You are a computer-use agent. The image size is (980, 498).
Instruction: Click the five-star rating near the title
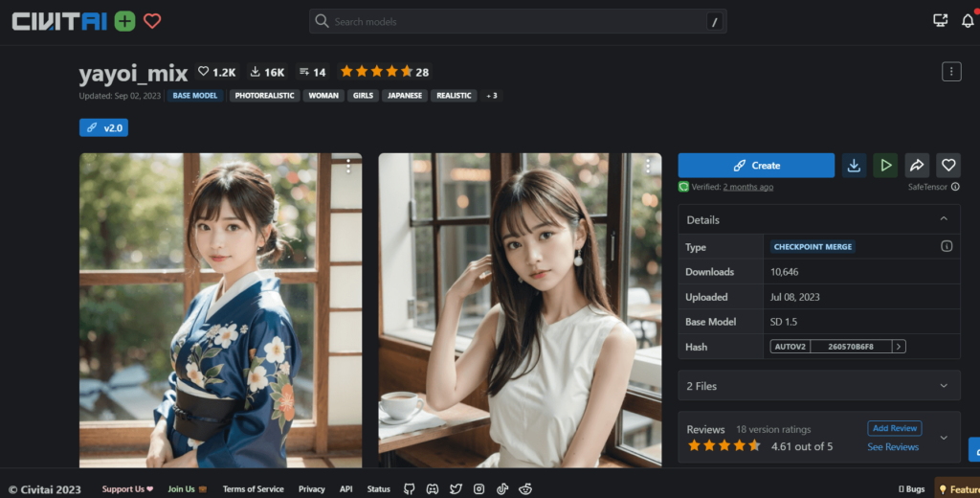click(x=375, y=72)
